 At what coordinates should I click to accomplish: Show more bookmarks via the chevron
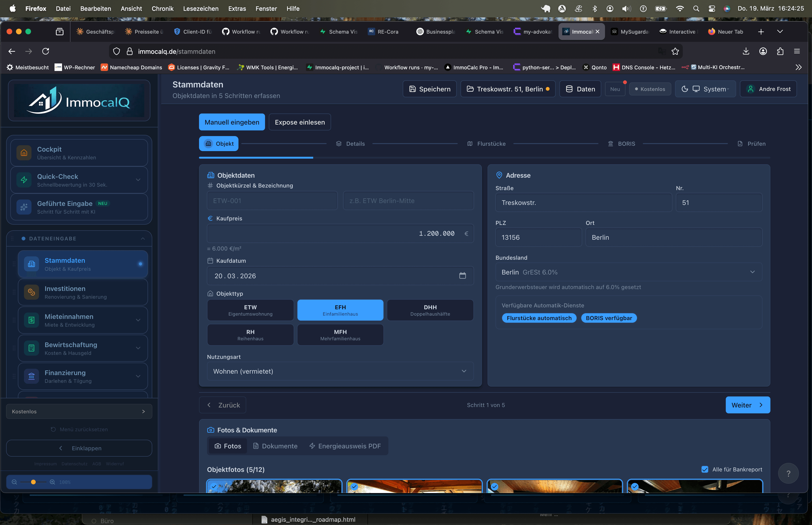pos(798,67)
